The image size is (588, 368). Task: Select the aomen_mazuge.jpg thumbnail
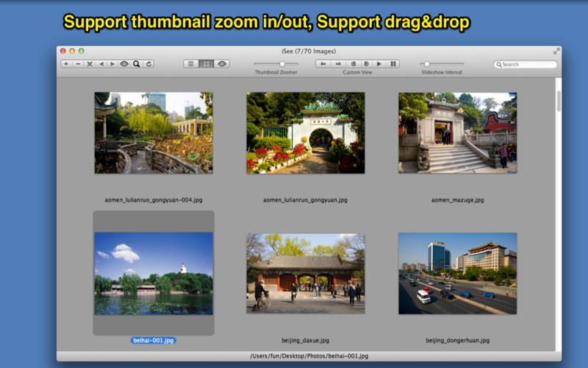[457, 133]
